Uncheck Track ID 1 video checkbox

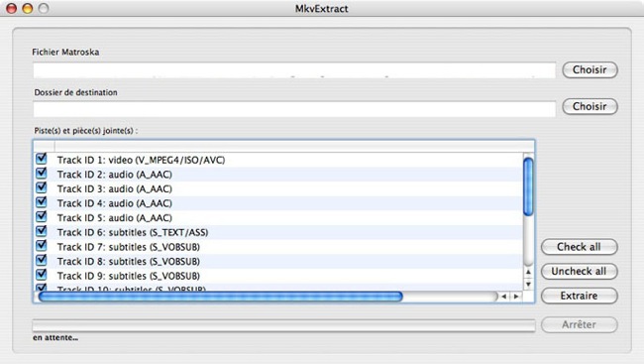(x=41, y=159)
